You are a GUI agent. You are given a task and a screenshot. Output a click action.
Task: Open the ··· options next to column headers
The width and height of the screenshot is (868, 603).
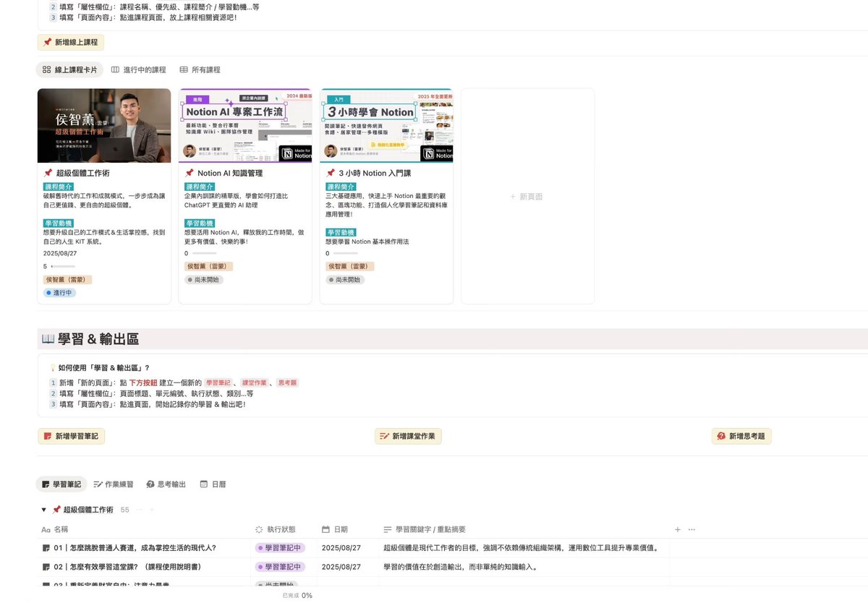coord(692,529)
